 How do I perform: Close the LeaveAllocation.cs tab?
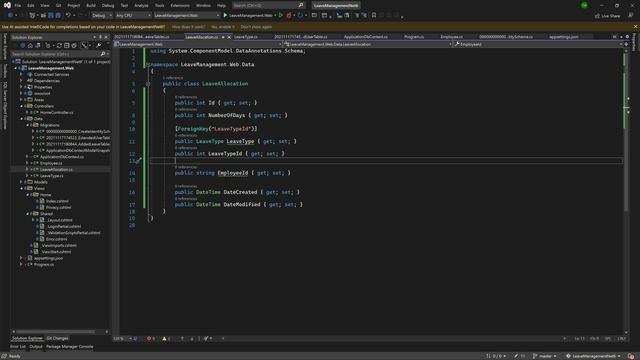(x=229, y=37)
